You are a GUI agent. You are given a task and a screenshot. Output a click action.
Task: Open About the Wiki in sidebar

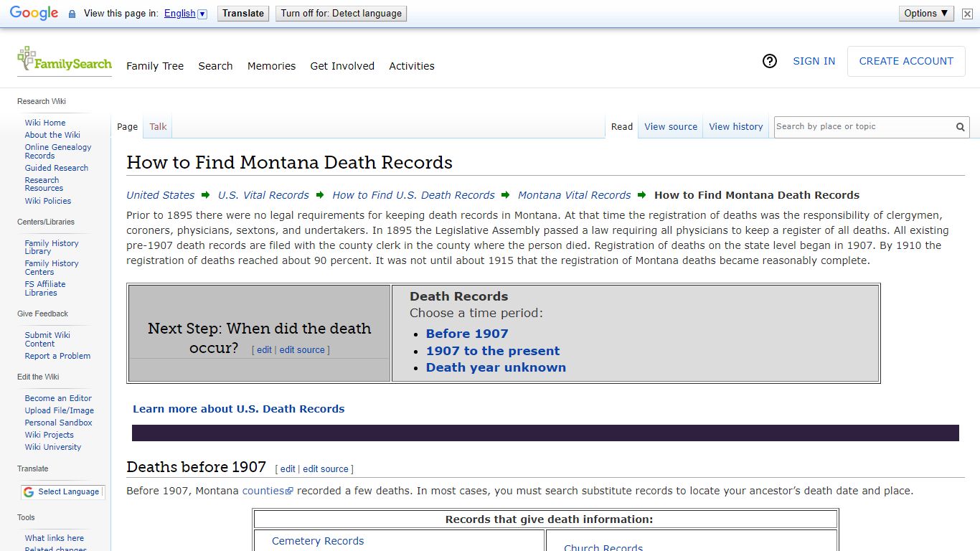pos(52,135)
